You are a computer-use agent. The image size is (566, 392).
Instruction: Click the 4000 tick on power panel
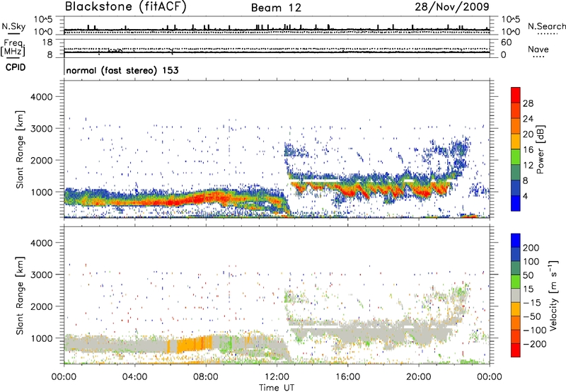coord(41,97)
